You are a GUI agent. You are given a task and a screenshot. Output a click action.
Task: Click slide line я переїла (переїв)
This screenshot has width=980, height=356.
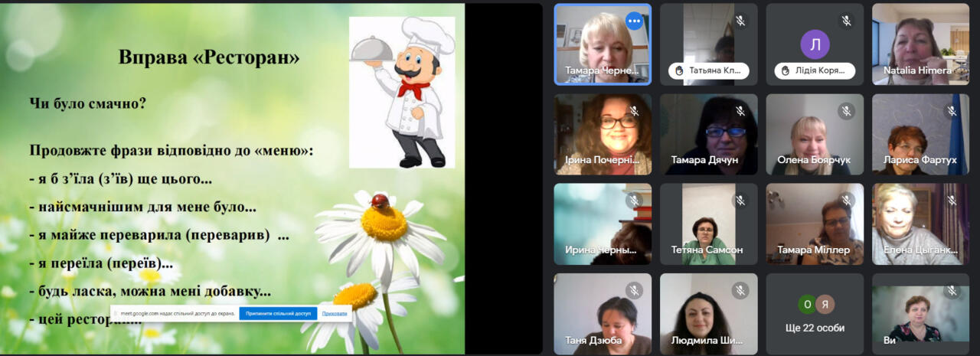point(101,263)
